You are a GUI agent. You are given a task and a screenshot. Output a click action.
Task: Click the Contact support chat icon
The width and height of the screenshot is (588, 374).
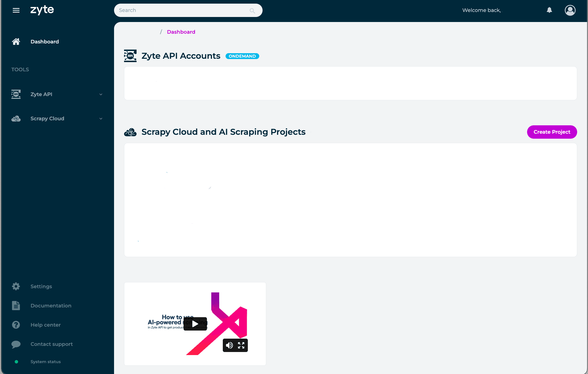pos(16,344)
